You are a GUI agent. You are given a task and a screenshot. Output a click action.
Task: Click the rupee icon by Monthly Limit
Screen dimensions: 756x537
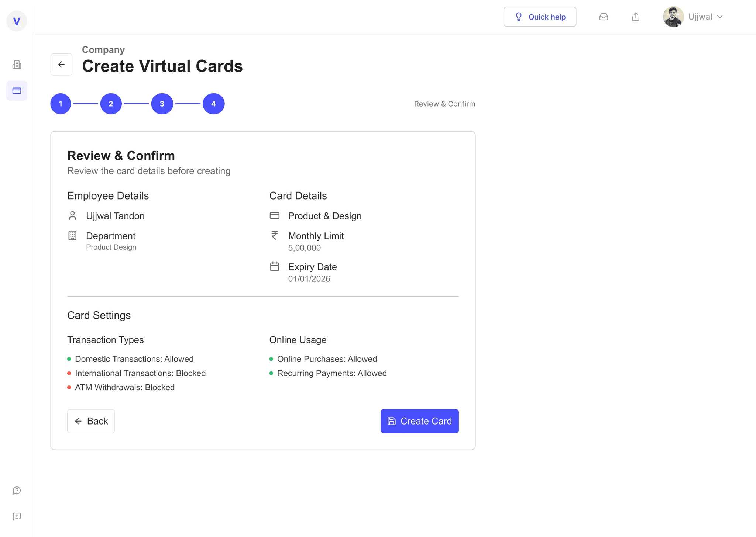point(275,235)
